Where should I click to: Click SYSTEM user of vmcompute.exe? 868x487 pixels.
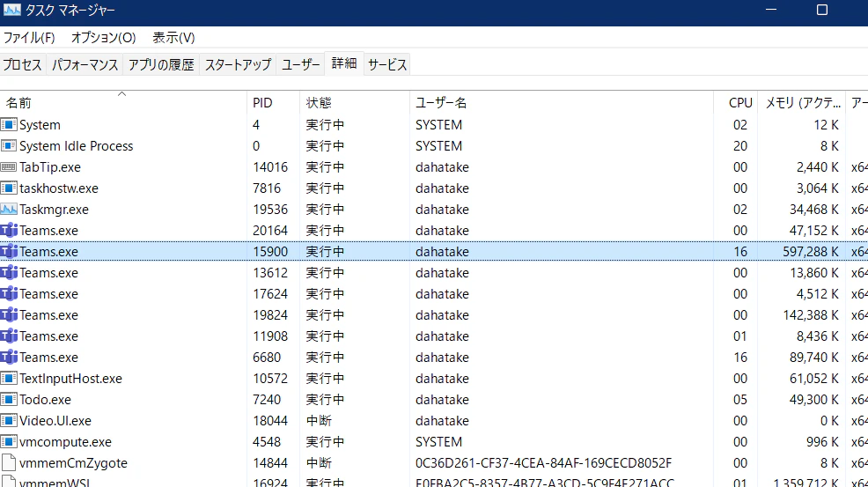point(439,441)
